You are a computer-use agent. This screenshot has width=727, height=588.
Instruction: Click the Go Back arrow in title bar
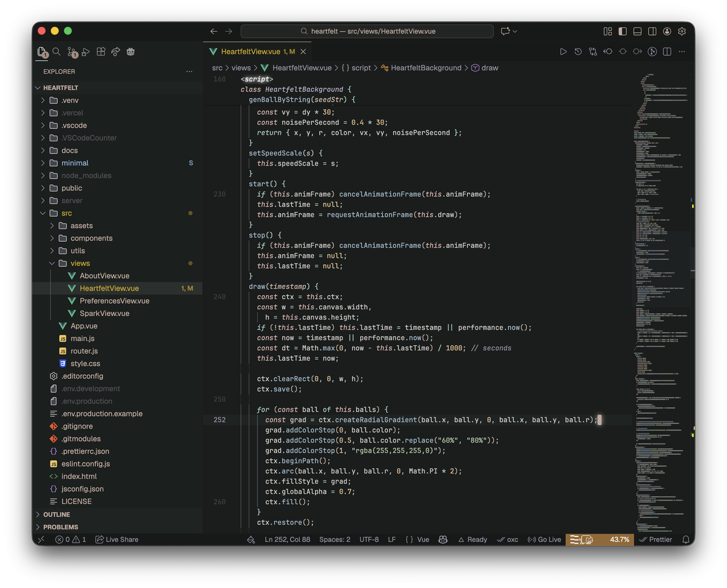click(214, 31)
